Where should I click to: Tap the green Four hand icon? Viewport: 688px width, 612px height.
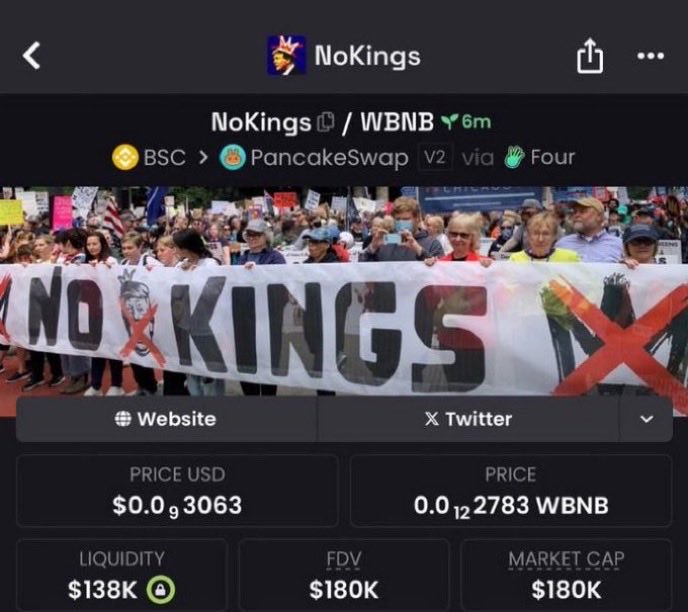pyautogui.click(x=515, y=157)
